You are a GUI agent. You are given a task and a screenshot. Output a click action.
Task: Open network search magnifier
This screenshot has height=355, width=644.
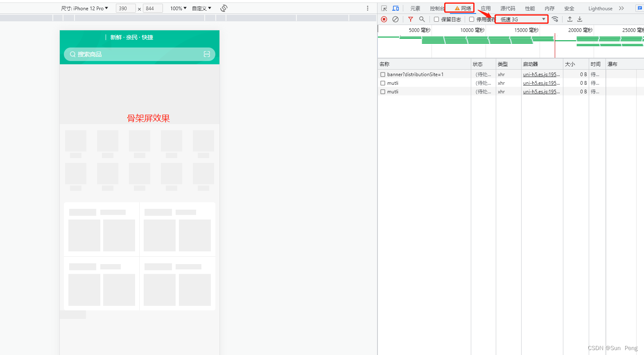point(422,19)
